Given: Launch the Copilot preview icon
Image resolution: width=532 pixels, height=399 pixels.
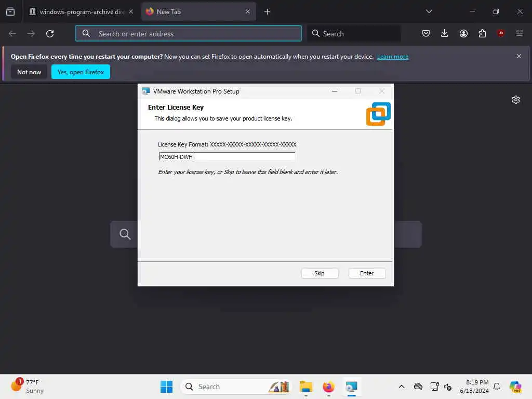Looking at the screenshot, I should (515, 387).
